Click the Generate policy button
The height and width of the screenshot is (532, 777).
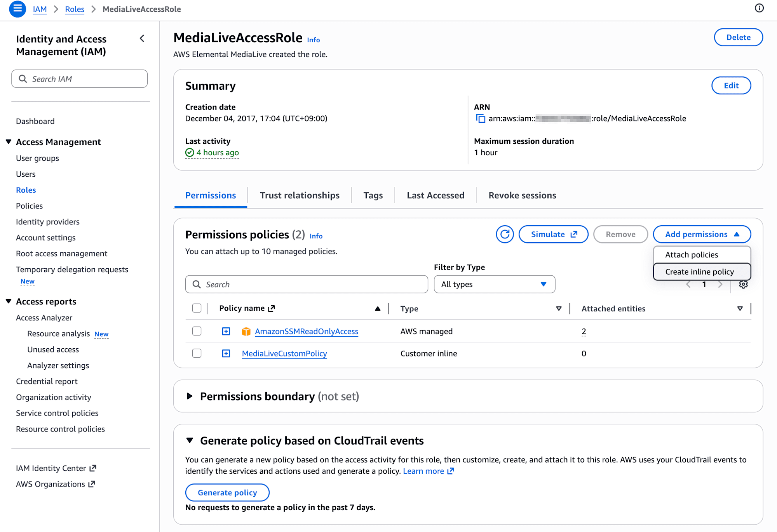[227, 492]
